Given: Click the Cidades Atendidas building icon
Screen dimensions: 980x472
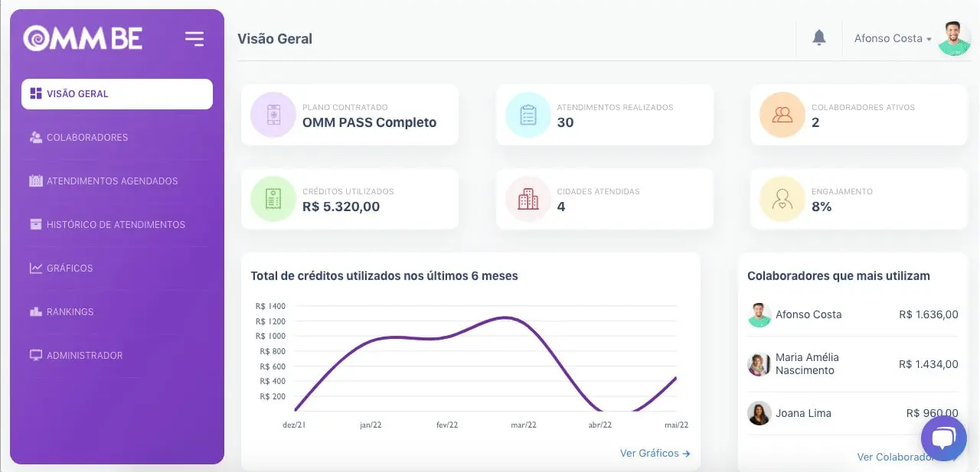Looking at the screenshot, I should click(x=528, y=199).
